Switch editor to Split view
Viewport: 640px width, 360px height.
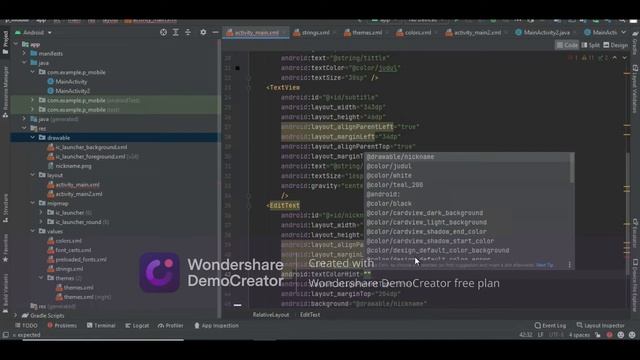tap(591, 45)
